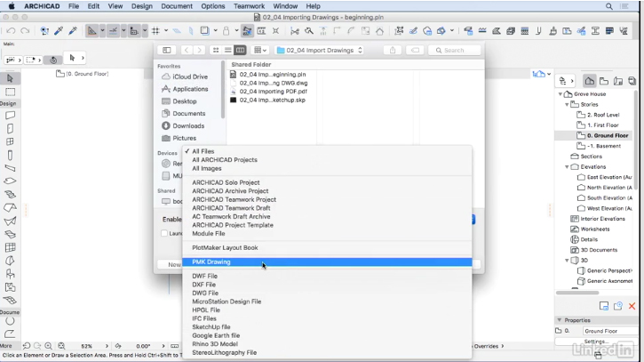This screenshot has height=362, width=644.
Task: Choose IFC Files from type list
Action: [x=328, y=318]
